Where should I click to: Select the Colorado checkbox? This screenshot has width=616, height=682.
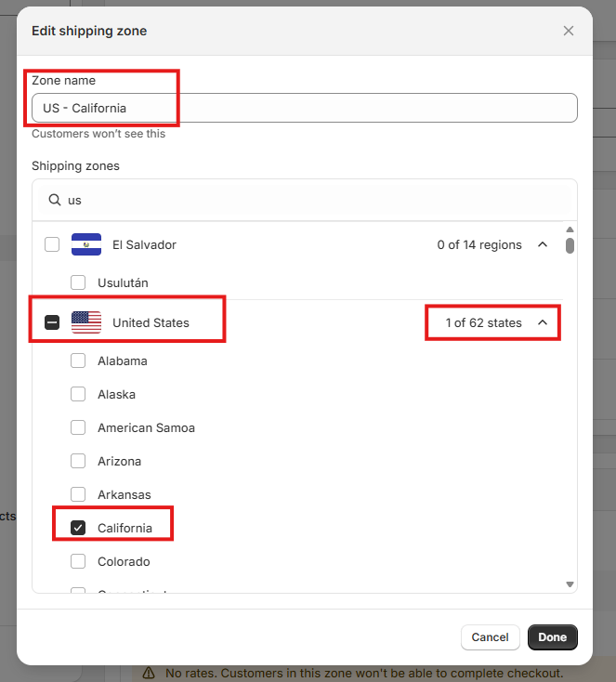tap(79, 561)
